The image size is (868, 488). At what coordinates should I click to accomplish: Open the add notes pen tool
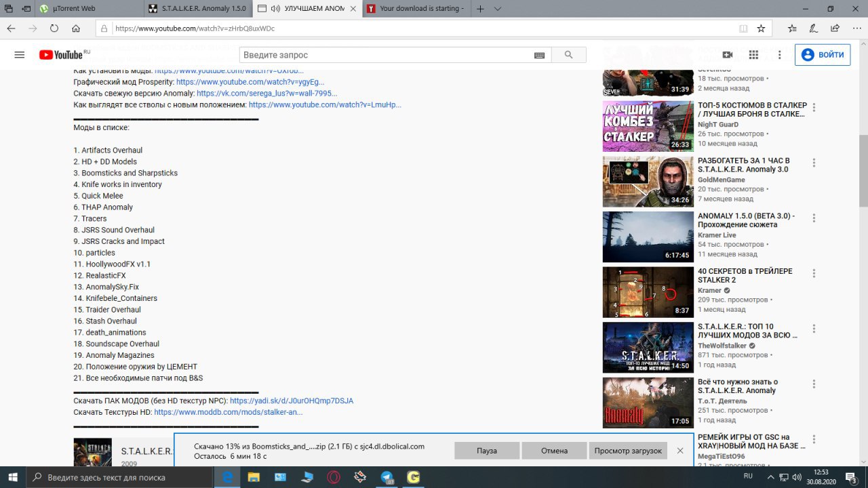[x=813, y=28]
